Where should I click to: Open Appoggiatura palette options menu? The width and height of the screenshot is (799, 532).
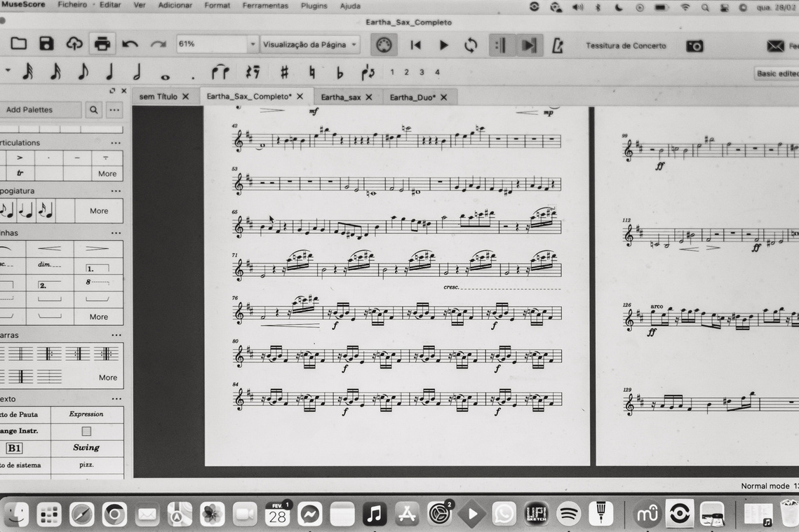(x=116, y=191)
